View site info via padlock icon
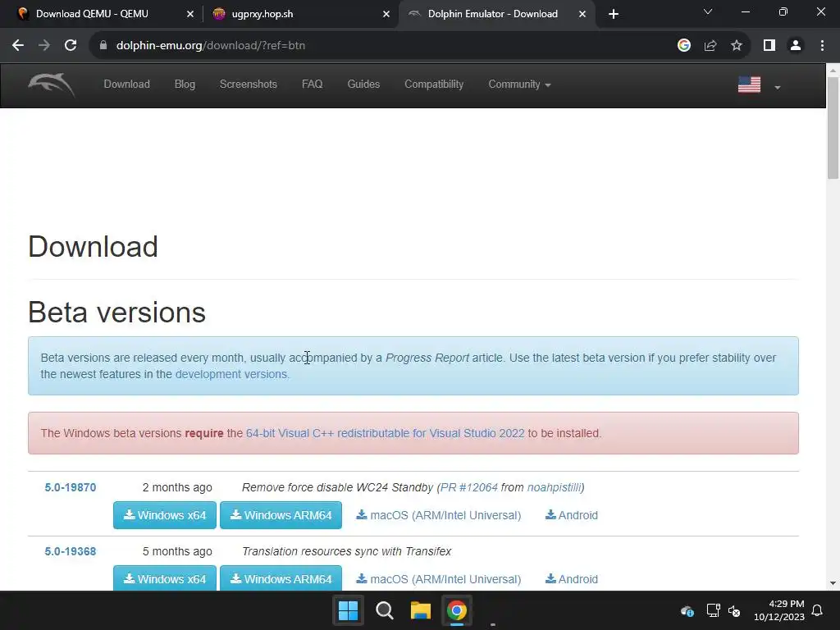Screen dimensions: 840x630 103,46
